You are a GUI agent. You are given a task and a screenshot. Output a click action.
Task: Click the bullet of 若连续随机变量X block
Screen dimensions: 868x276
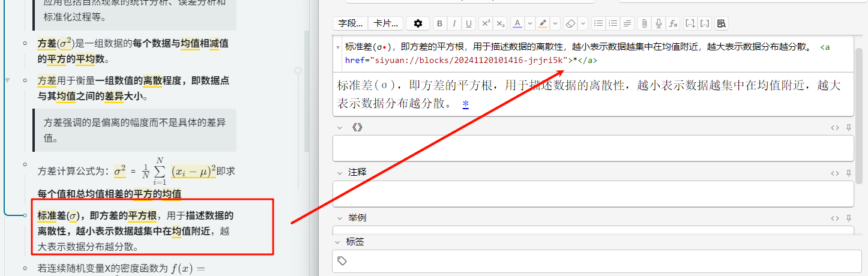pyautogui.click(x=25, y=268)
